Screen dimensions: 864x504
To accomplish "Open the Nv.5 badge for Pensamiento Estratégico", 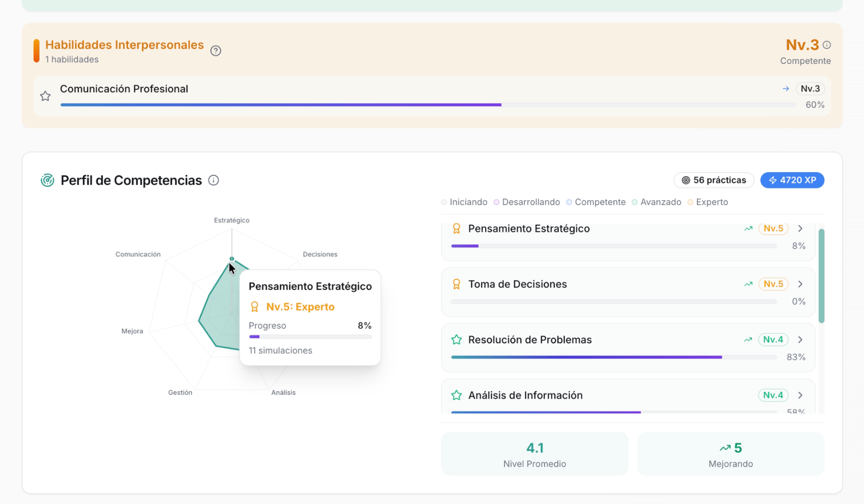I will (773, 228).
